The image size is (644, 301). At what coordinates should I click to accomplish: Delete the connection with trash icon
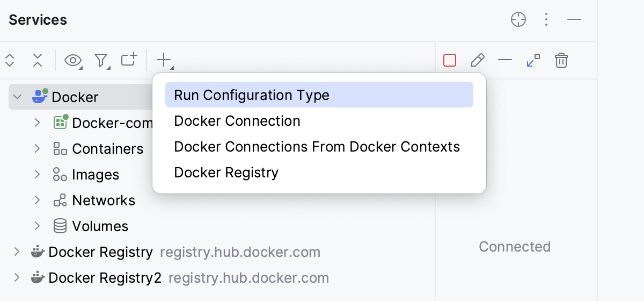click(x=561, y=60)
